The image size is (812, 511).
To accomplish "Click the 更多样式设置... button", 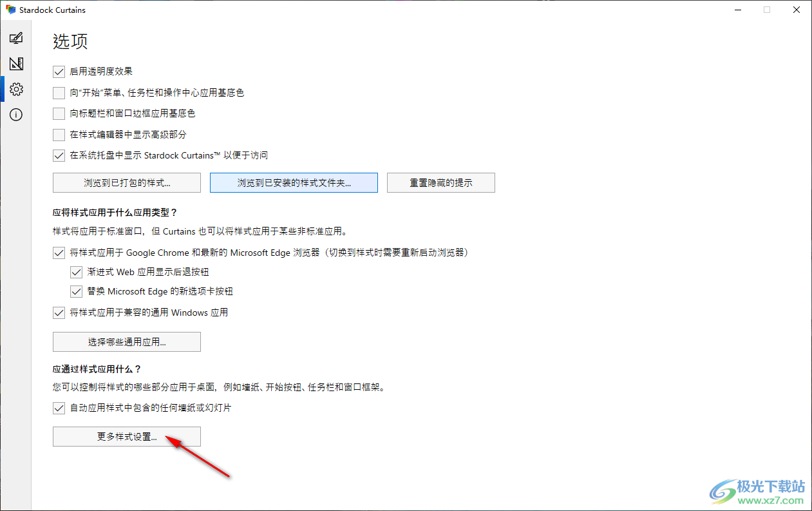I will (127, 436).
